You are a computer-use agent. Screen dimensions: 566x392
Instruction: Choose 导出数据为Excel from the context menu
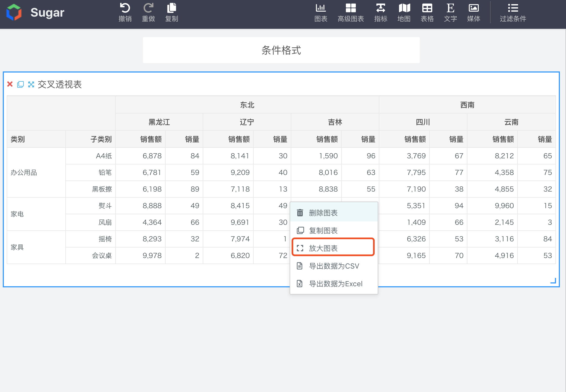point(334,284)
